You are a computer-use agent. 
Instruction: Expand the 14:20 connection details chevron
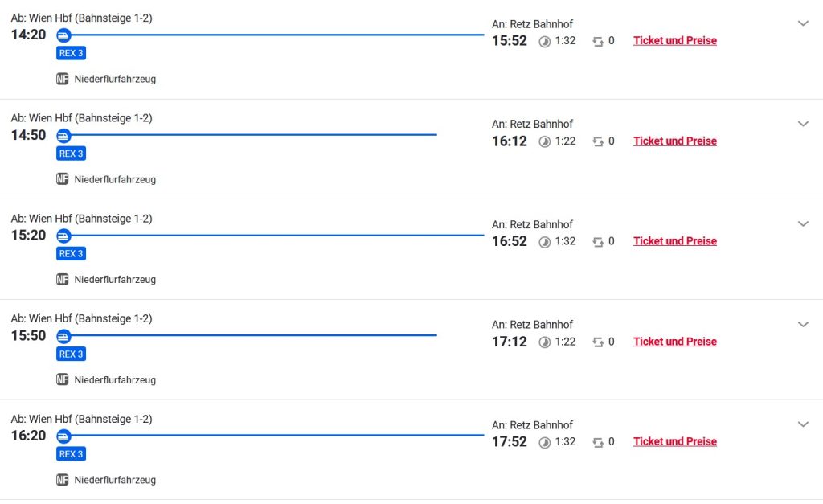[x=803, y=23]
